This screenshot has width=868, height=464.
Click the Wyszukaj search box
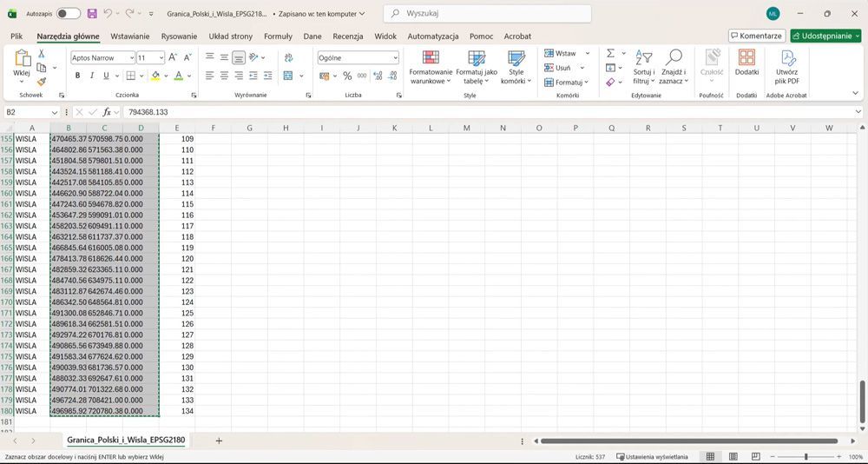[487, 13]
